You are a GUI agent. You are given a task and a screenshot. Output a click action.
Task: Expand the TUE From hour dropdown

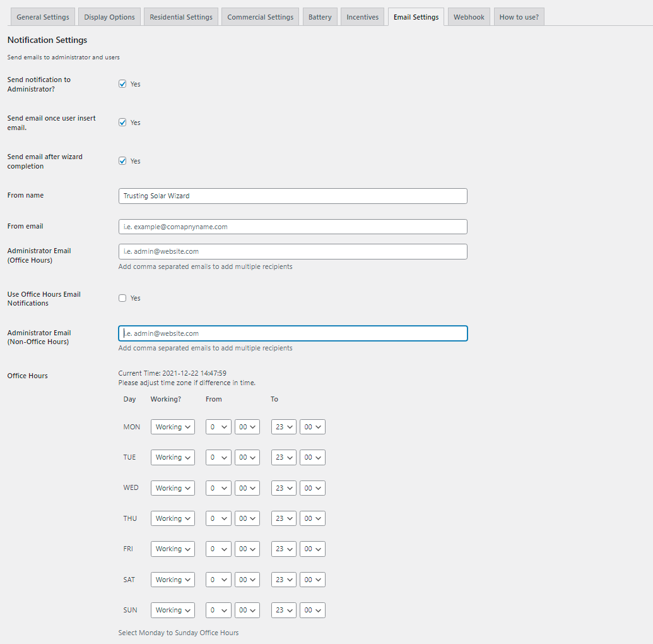(x=218, y=458)
